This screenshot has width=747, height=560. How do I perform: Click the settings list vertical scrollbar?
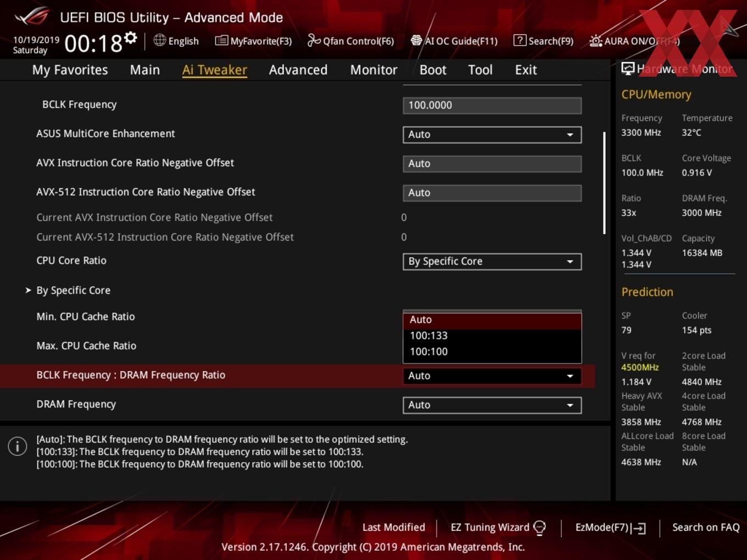click(604, 183)
